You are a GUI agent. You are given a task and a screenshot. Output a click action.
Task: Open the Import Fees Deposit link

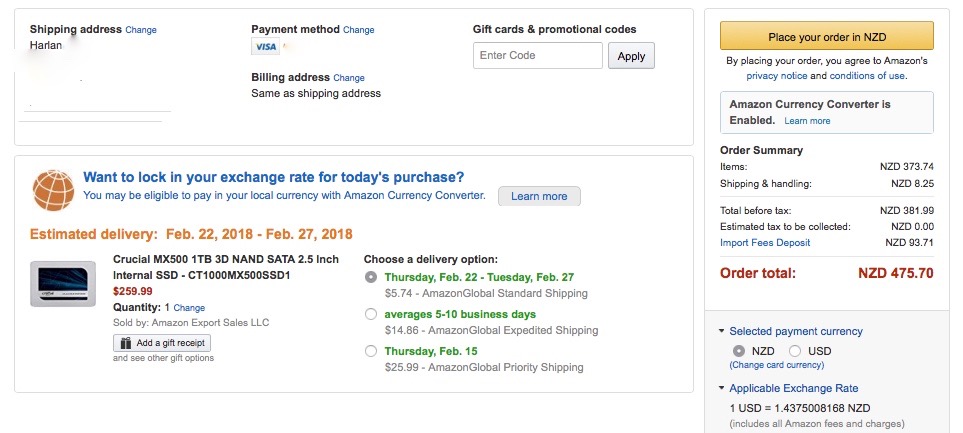(765, 243)
